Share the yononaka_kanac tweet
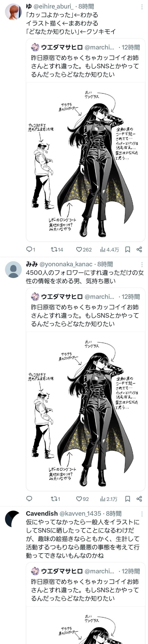The height and width of the screenshot is (644, 148). coord(139,499)
